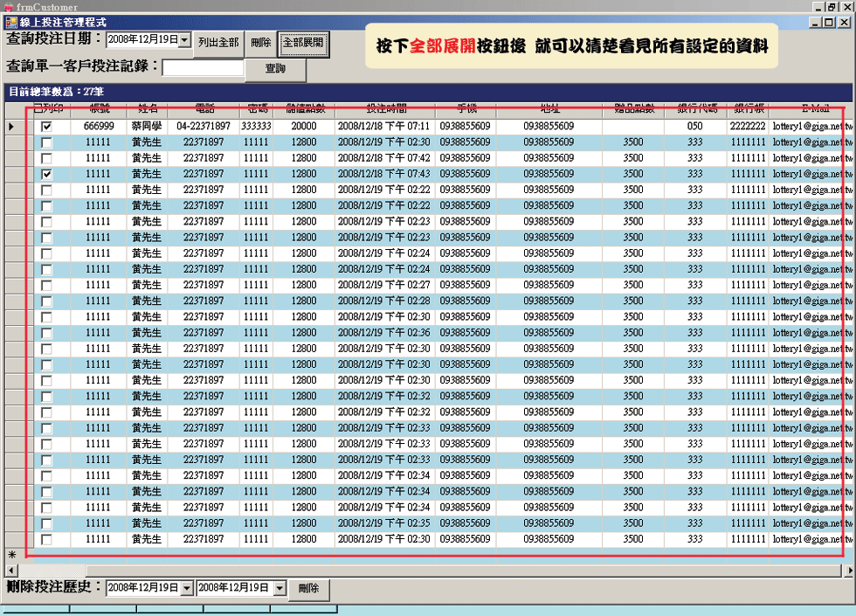Uncheck the 已列印 box for the 07:43 entry
This screenshot has width=856, height=616.
[x=47, y=174]
